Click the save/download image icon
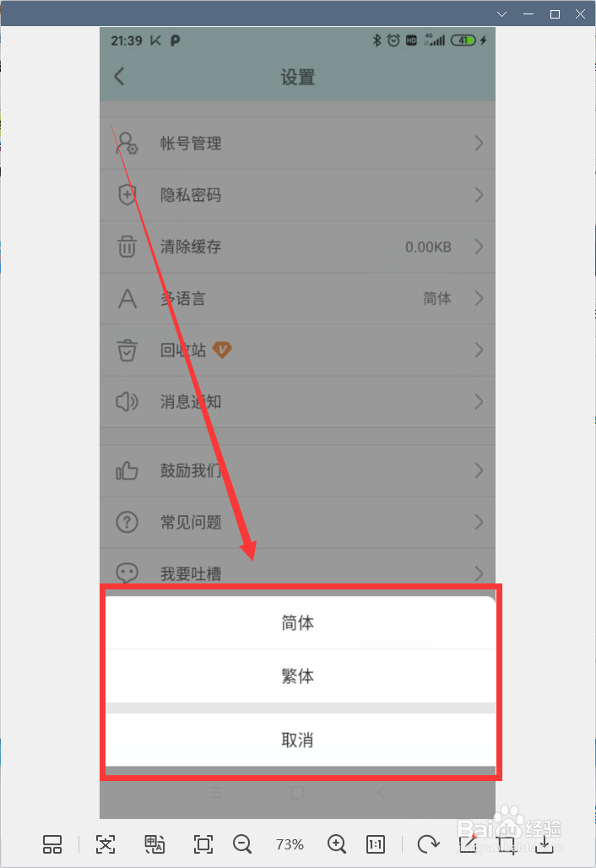 click(545, 844)
